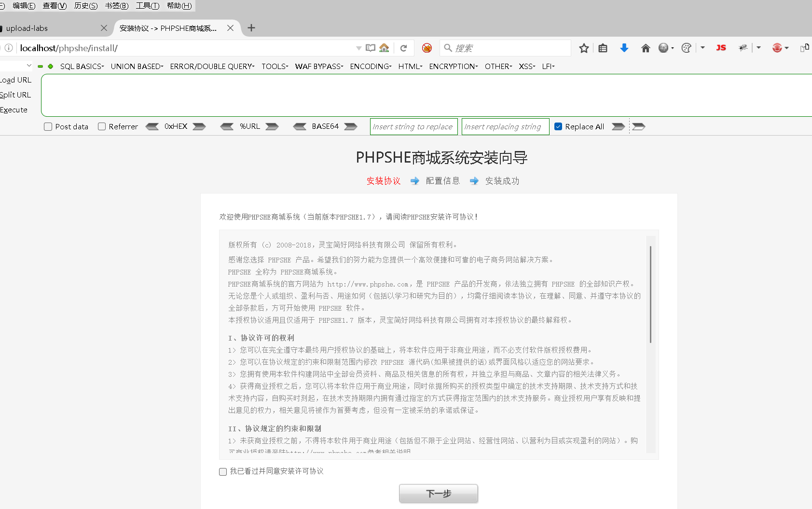Click the reader view book icon
This screenshot has height=509, width=812.
pyautogui.click(x=371, y=48)
